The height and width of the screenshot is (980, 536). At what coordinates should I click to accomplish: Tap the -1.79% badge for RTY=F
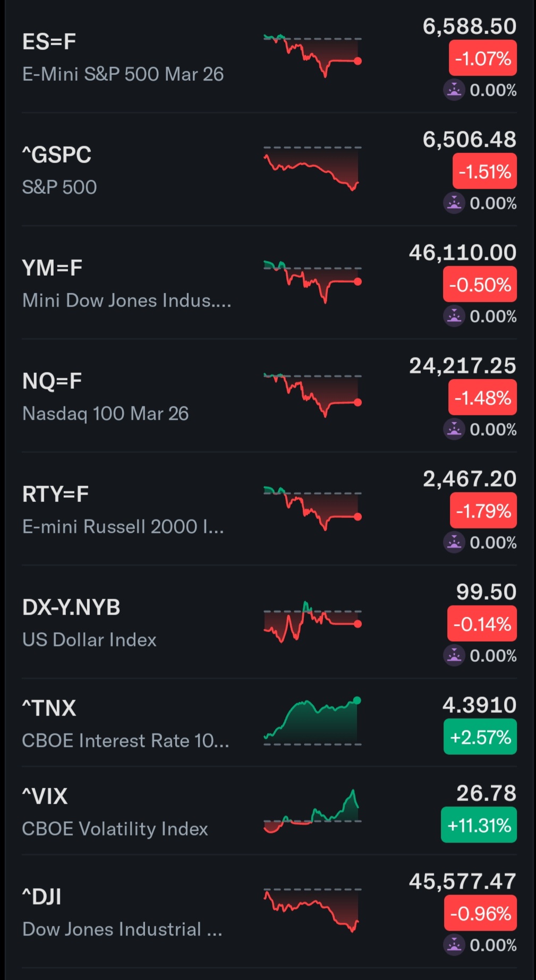point(483,510)
